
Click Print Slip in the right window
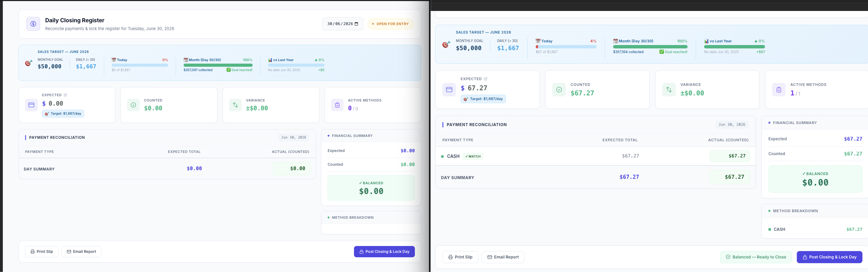click(x=460, y=257)
